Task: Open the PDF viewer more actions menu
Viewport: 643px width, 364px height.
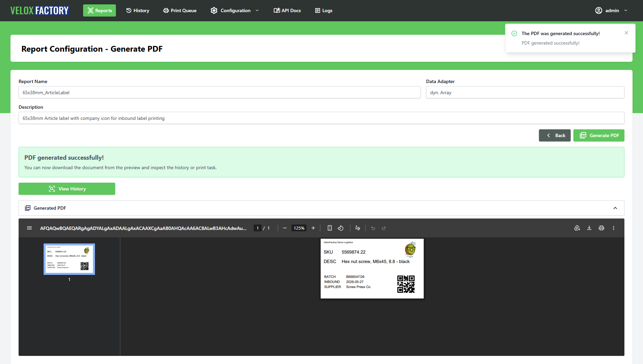Action: pos(614,228)
